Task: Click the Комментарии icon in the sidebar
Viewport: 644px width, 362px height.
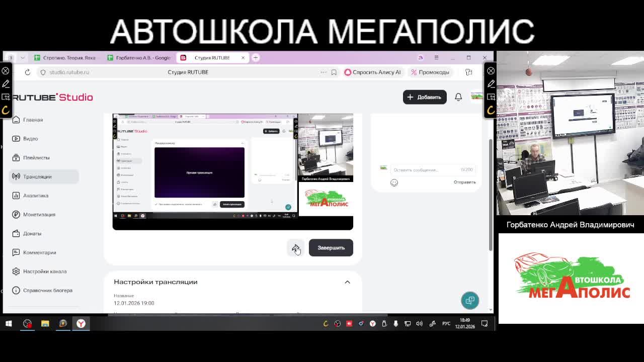Action: tap(16, 252)
